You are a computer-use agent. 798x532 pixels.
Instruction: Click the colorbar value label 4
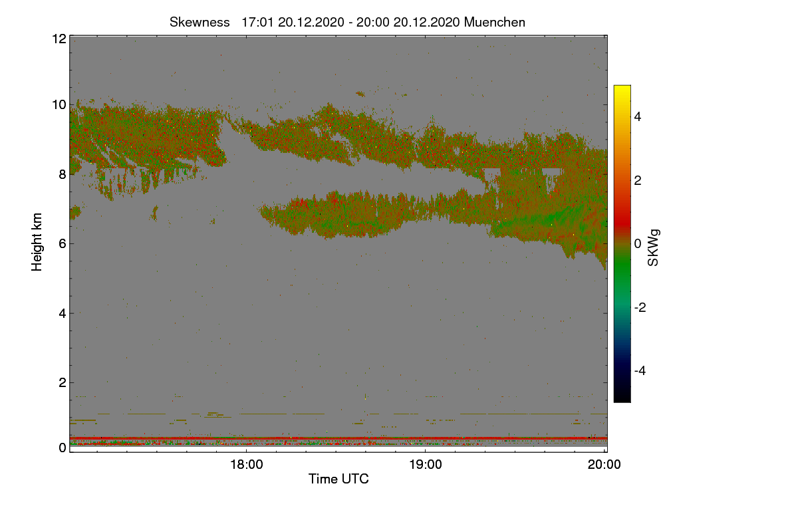[x=639, y=117]
